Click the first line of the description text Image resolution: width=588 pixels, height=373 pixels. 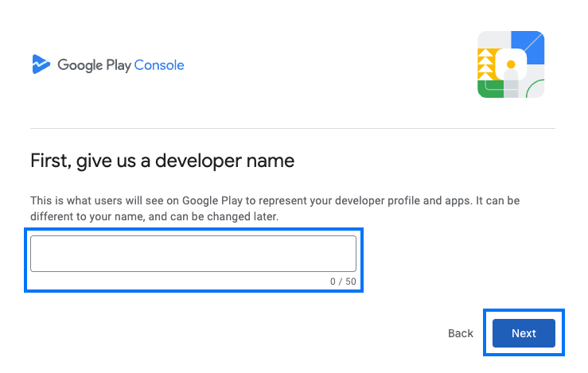click(x=275, y=200)
